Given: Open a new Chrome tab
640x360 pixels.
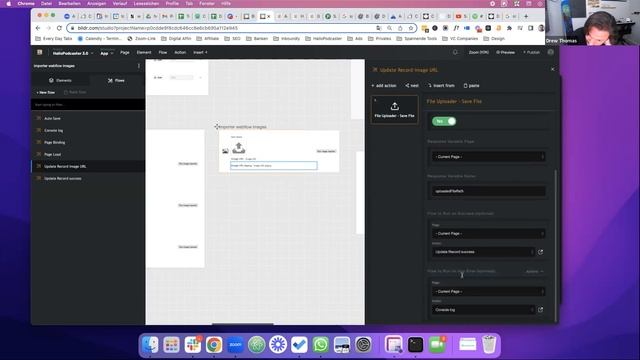Looking at the screenshot, I should coord(526,16).
